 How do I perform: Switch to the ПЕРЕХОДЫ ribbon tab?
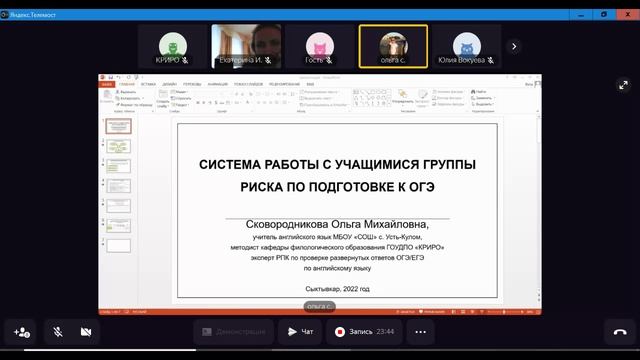tap(192, 84)
